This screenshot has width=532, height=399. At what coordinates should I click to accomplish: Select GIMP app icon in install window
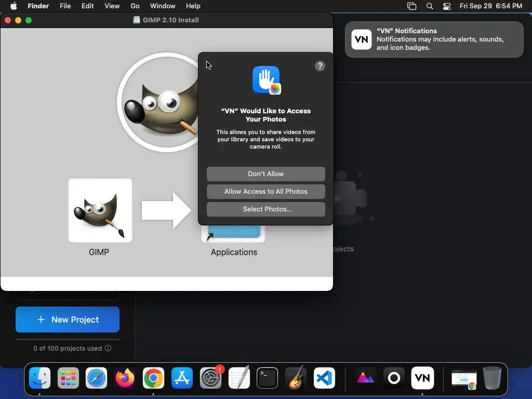100,210
